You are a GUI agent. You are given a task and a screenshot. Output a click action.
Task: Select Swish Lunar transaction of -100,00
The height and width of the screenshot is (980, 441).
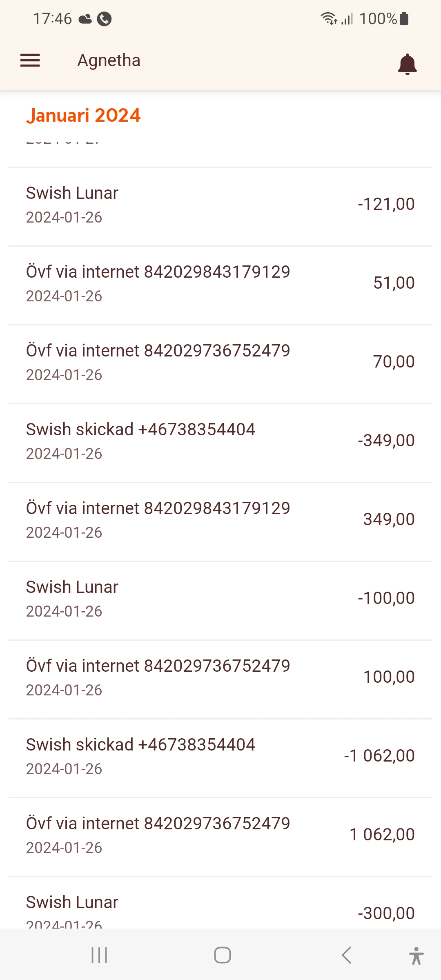(220, 599)
